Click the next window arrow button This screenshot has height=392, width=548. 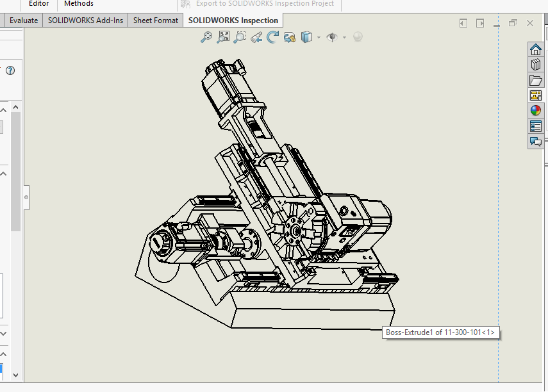(x=480, y=24)
